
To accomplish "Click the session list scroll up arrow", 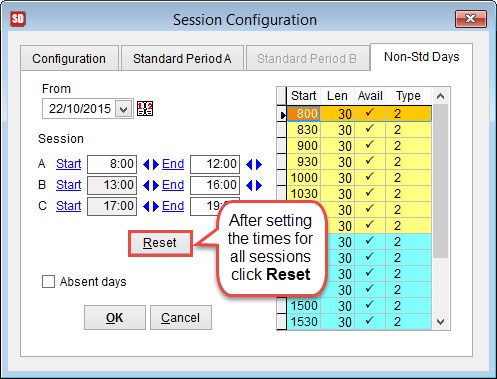I will (440, 96).
